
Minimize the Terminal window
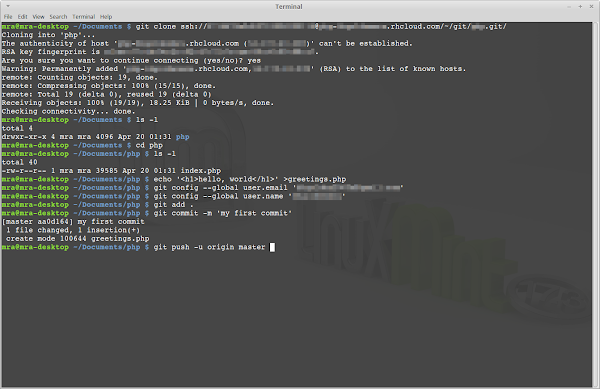569,7
